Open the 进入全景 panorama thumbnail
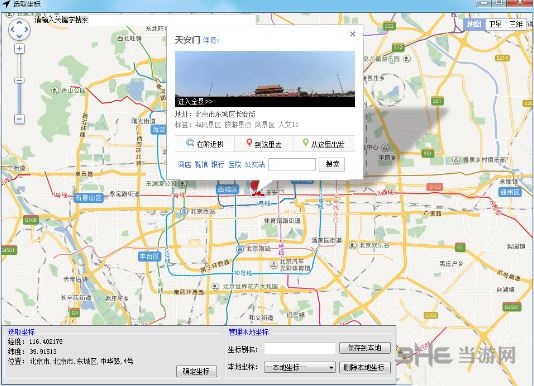This screenshot has width=534, height=386. (x=265, y=79)
